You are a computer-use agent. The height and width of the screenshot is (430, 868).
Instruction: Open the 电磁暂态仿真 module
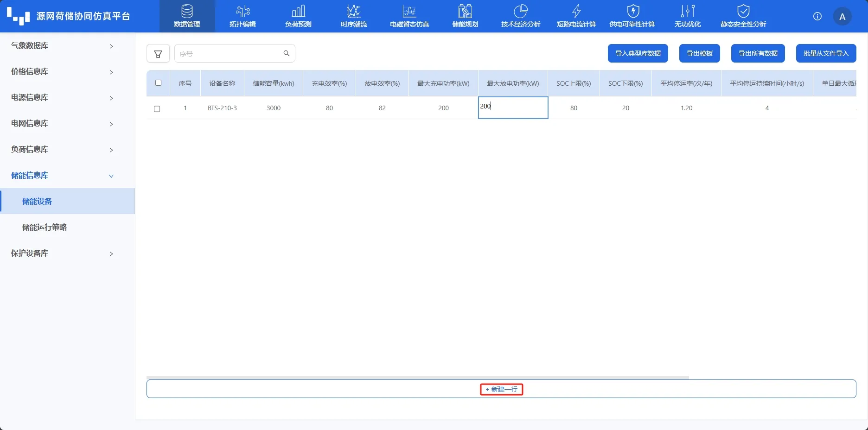coord(409,16)
